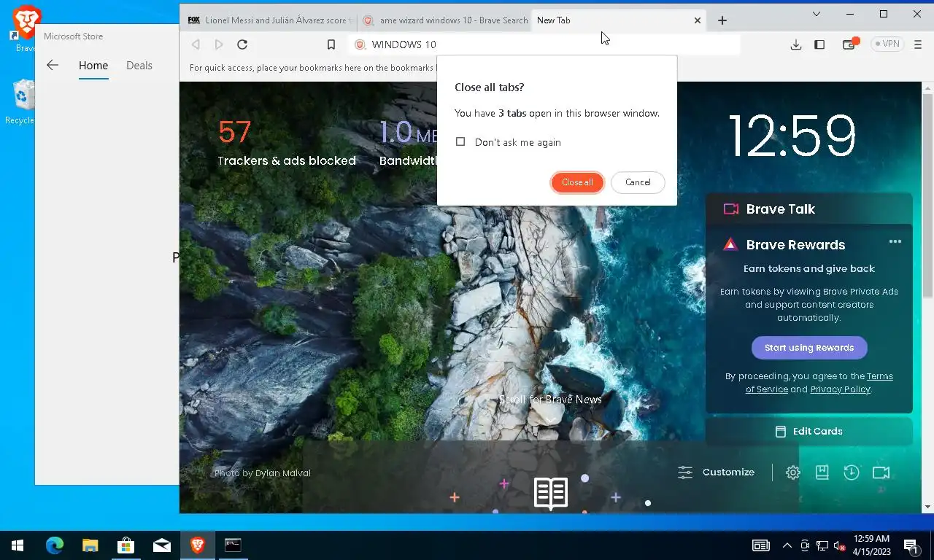
Task: Click the News and interests taskbar icon
Action: coord(760,545)
